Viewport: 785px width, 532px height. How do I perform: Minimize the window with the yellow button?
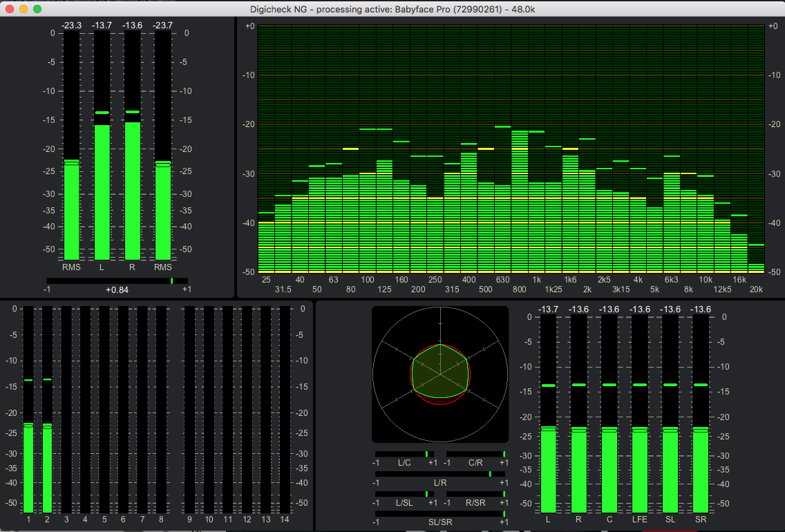(x=23, y=9)
